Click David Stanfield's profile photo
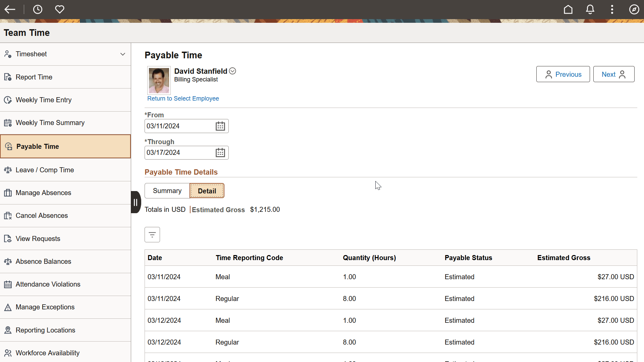Screen dimensions: 644x362 (x=159, y=80)
